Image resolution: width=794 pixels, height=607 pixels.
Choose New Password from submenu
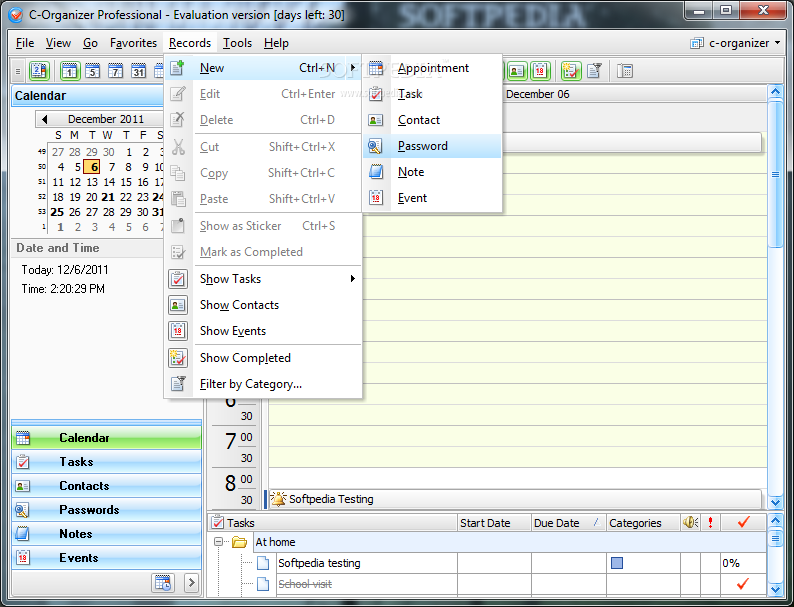[x=432, y=146]
